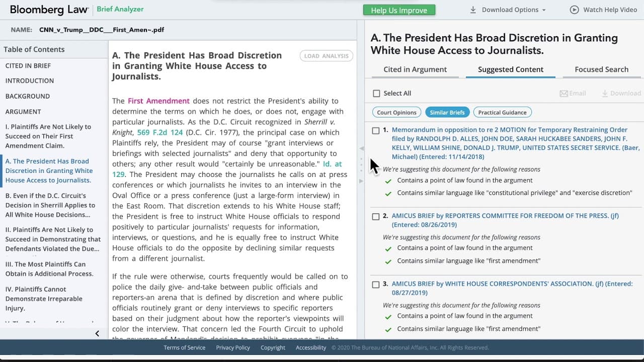Click the Brief Analyzer product title

120,9
